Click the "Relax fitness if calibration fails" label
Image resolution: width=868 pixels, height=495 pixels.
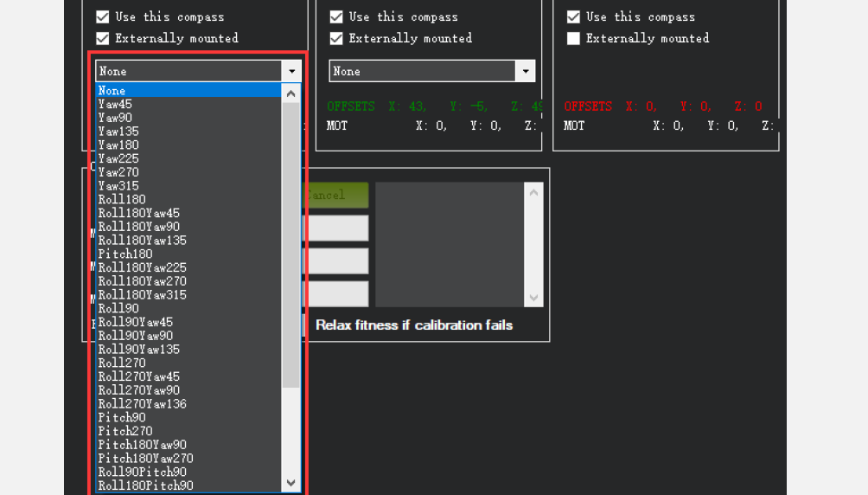414,325
